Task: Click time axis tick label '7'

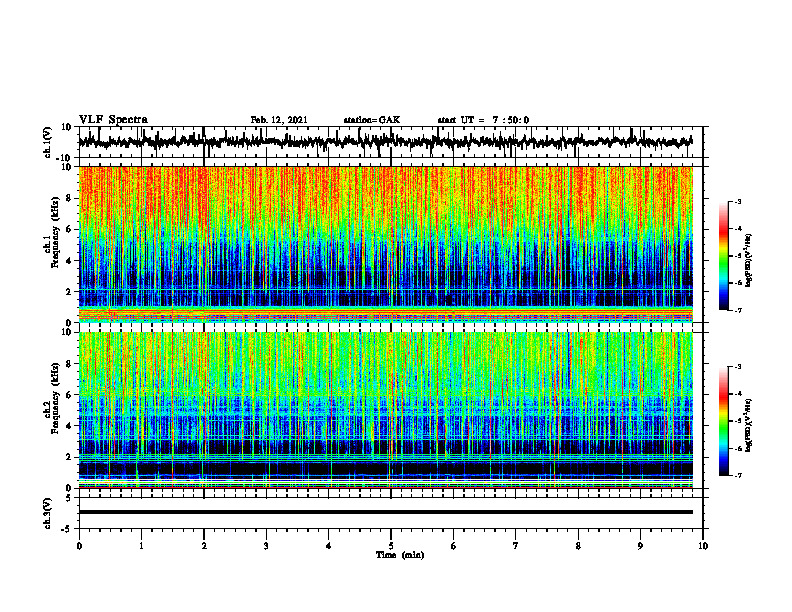Action: point(516,546)
